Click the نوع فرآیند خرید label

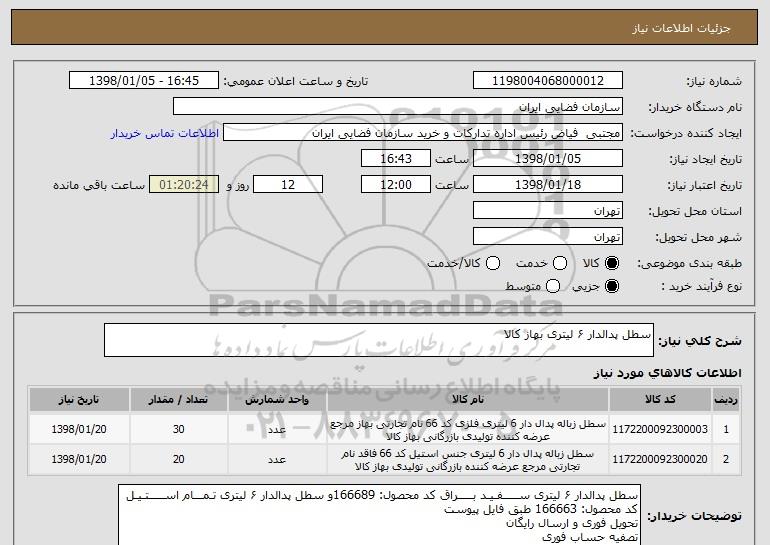click(701, 286)
